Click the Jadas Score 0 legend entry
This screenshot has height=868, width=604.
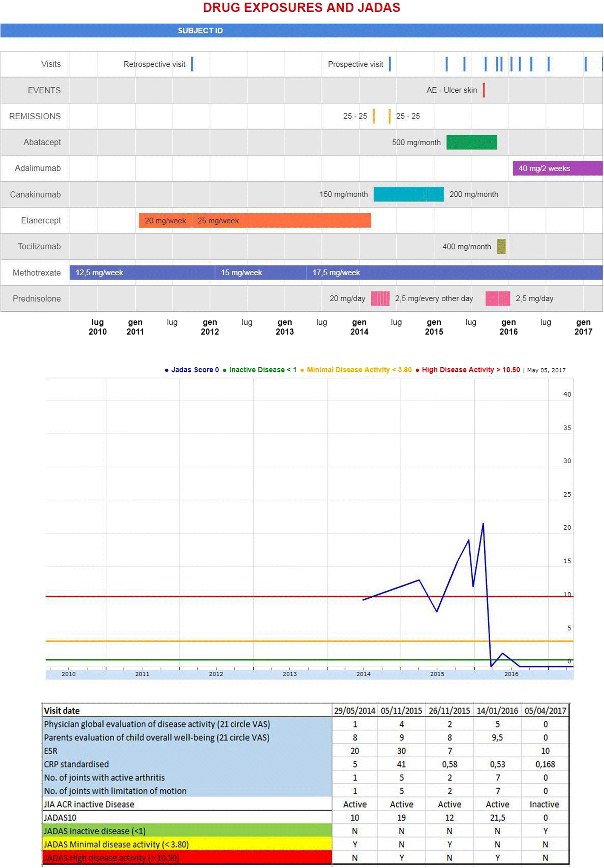(192, 370)
